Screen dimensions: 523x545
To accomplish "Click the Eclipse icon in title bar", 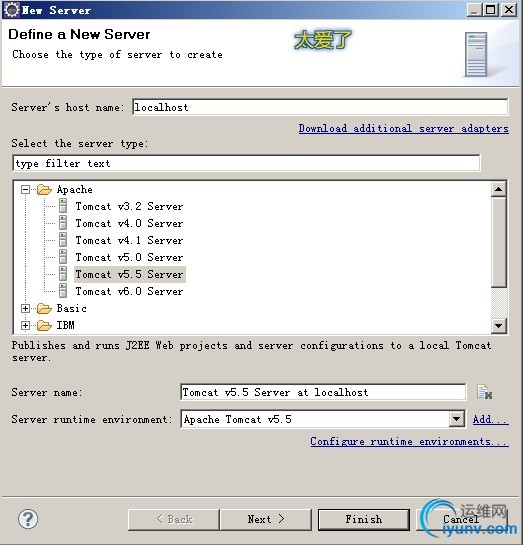I will [11, 10].
